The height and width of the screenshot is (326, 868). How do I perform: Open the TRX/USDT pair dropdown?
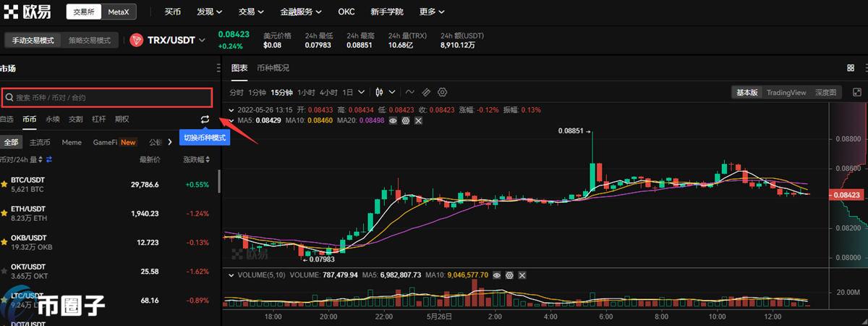pos(203,41)
